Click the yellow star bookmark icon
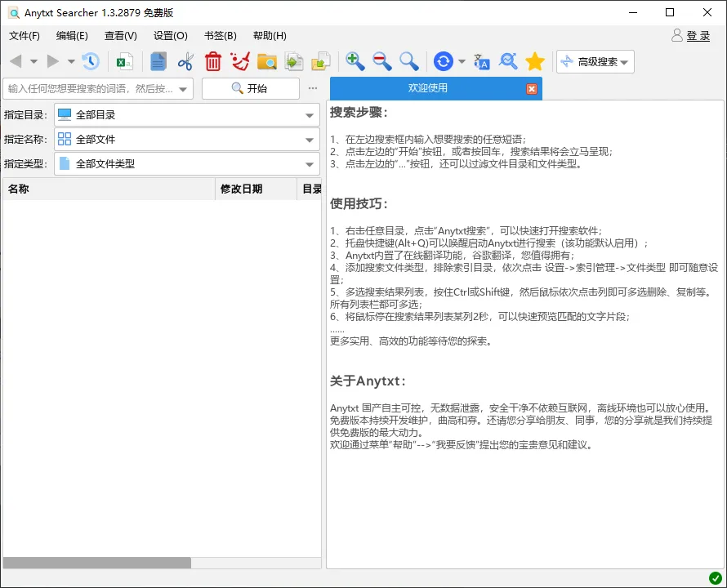Screen dimensions: 727x588 [x=535, y=61]
